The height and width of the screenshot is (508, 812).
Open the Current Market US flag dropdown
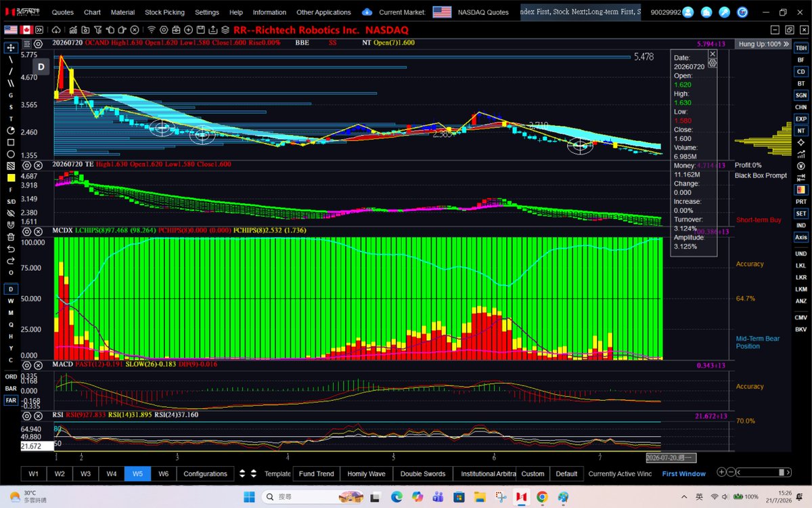(x=443, y=12)
